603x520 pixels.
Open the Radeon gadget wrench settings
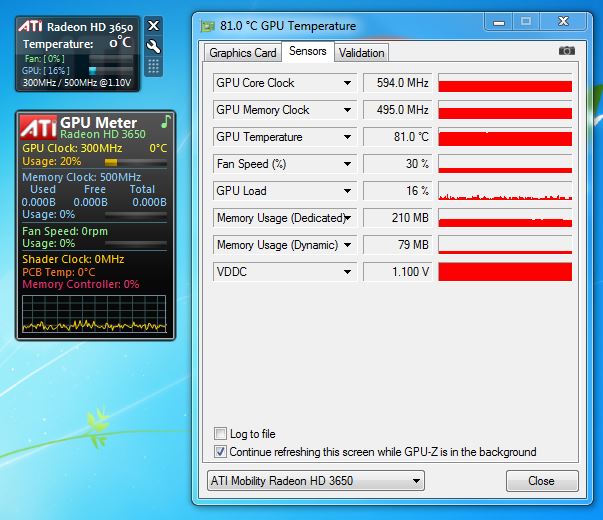click(153, 46)
